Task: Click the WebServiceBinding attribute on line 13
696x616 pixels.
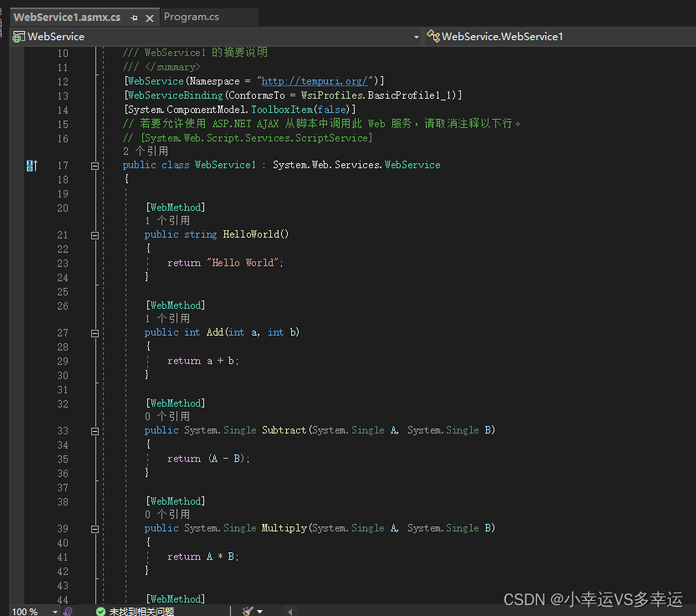Action: click(x=175, y=95)
